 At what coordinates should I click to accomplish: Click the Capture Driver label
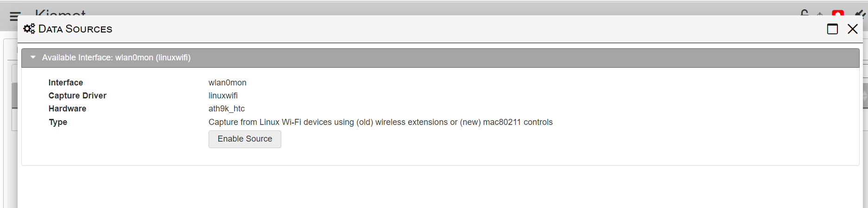pos(77,96)
